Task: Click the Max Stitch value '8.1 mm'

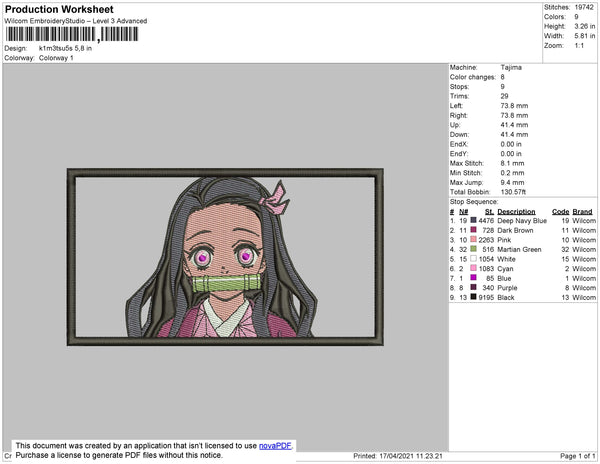Action: point(512,163)
